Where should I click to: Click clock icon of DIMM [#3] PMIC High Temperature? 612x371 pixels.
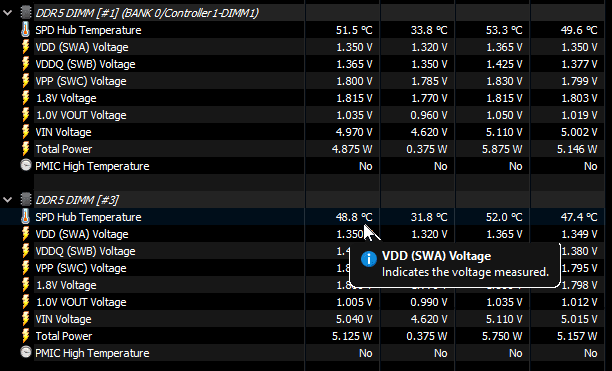click(26, 352)
